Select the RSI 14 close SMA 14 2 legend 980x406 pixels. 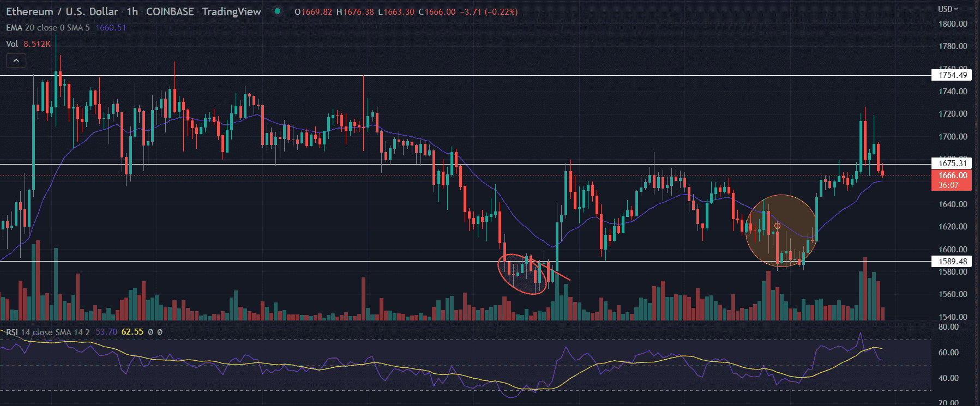pyautogui.click(x=48, y=332)
